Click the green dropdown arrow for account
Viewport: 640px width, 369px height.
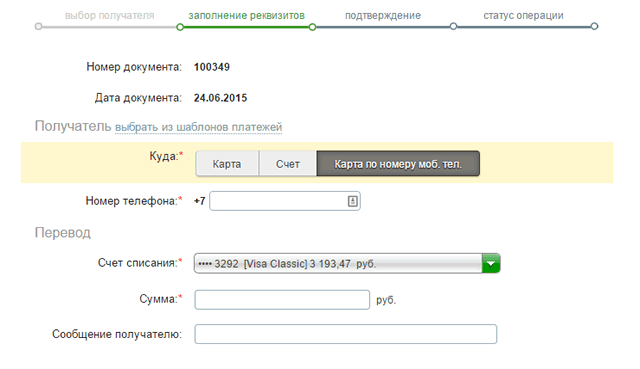coord(491,263)
